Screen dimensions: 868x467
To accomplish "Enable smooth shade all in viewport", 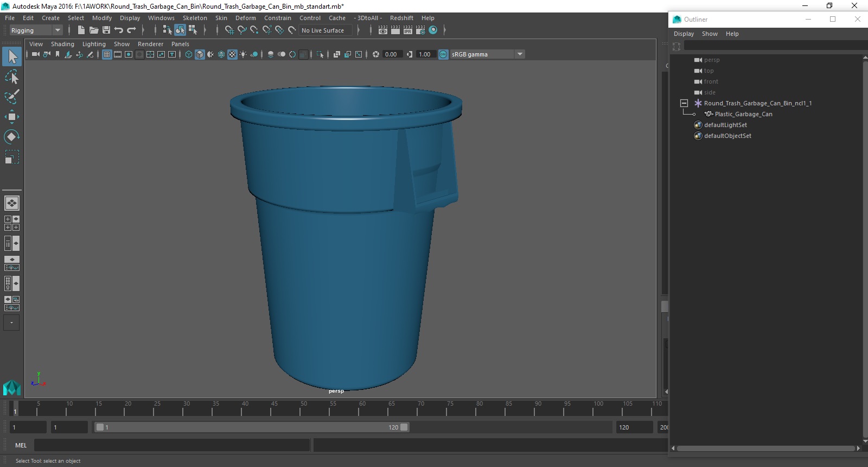I will 200,54.
